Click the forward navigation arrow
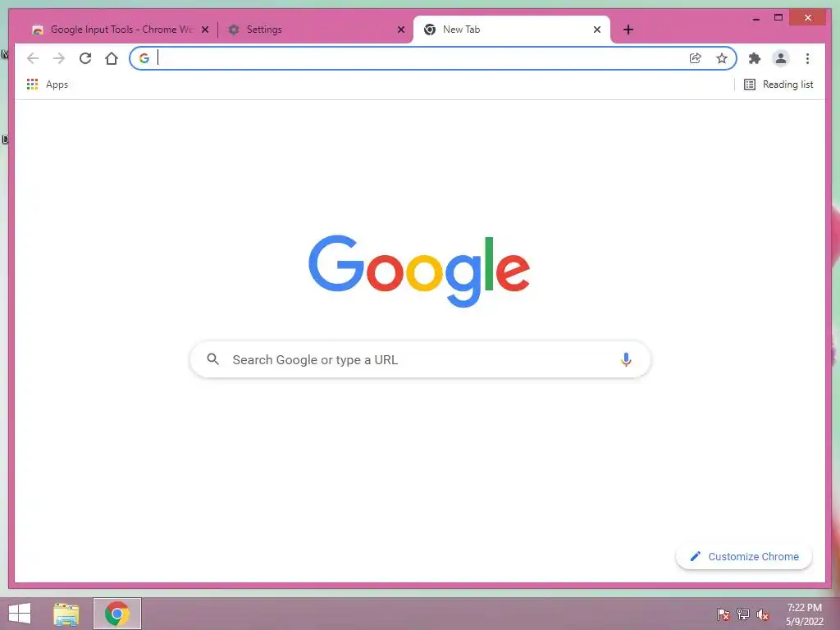Image resolution: width=840 pixels, height=630 pixels. coord(59,58)
